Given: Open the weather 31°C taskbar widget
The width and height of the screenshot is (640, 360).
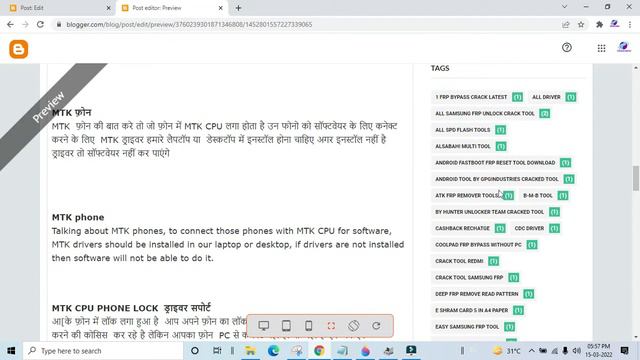Looking at the screenshot, I should click(x=507, y=351).
